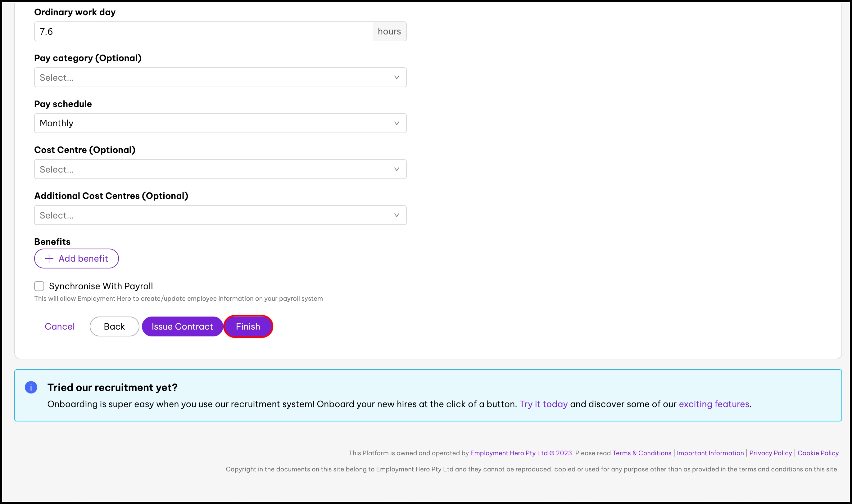Screen dimensions: 852x504
Task: Click the hours unit label beside work day field
Action: (x=389, y=32)
